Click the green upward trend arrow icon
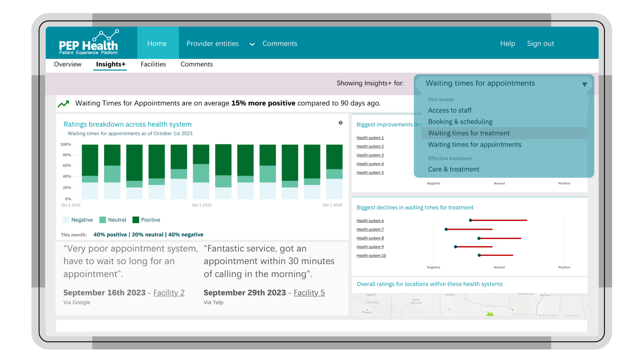 (63, 104)
